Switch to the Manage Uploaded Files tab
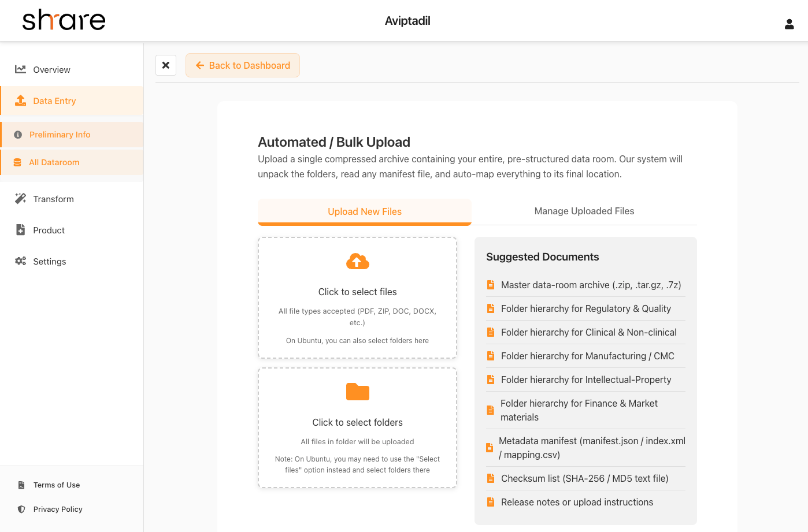This screenshot has height=532, width=808. 584,211
